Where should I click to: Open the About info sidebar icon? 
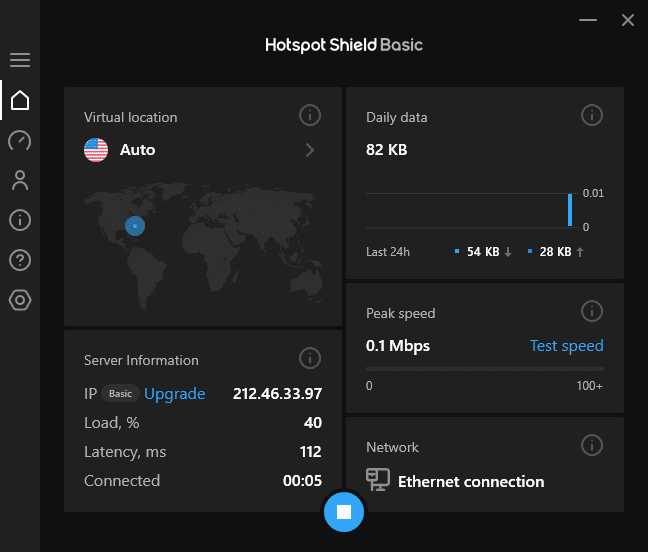(20, 220)
